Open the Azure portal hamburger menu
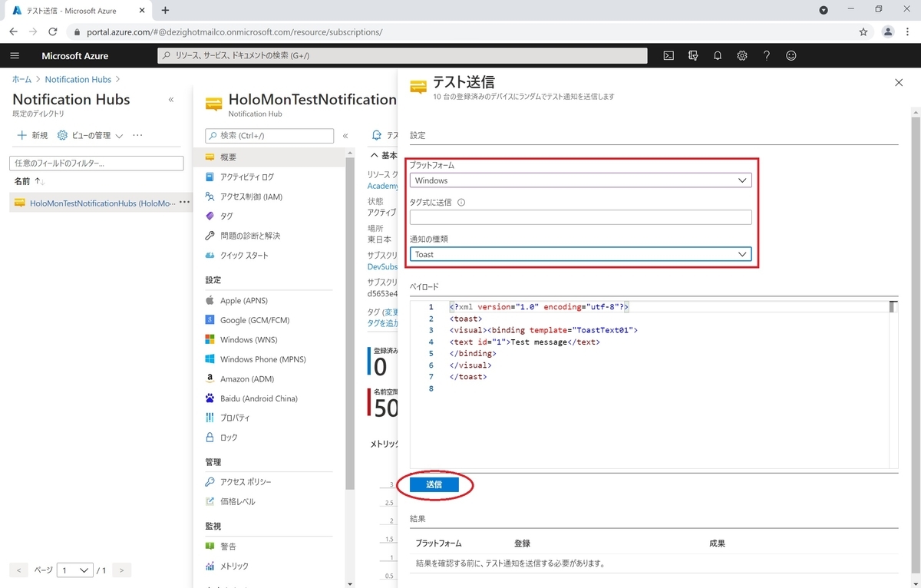Viewport: 921px width, 588px height. pyautogui.click(x=15, y=56)
